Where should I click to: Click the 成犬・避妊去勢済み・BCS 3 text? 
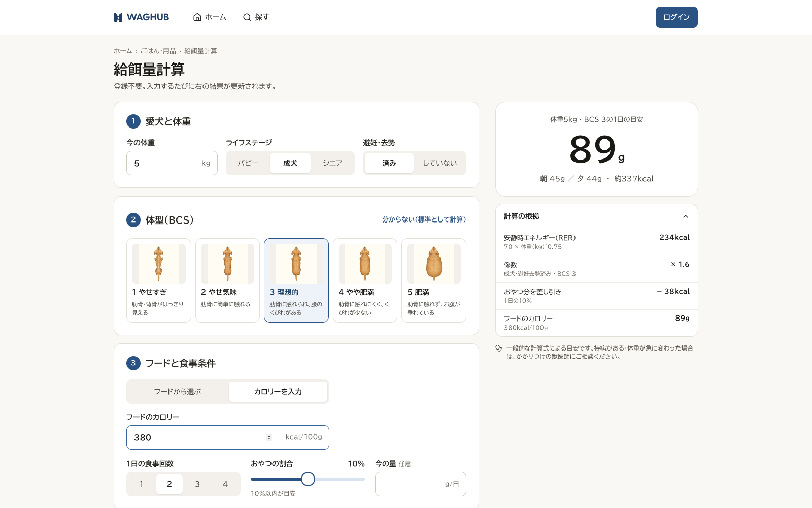(x=540, y=274)
